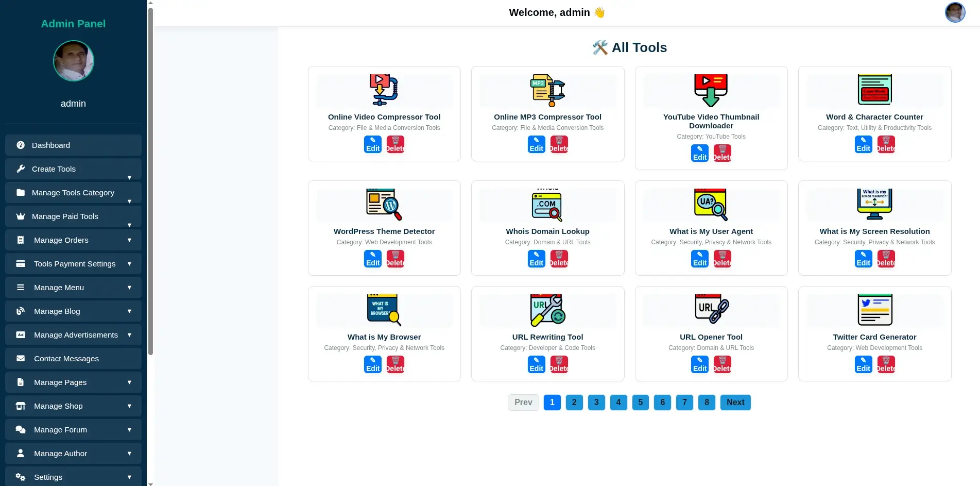980x486 pixels.
Task: Click the YouTube Video Thumbnail Downloader icon
Action: [x=711, y=90]
